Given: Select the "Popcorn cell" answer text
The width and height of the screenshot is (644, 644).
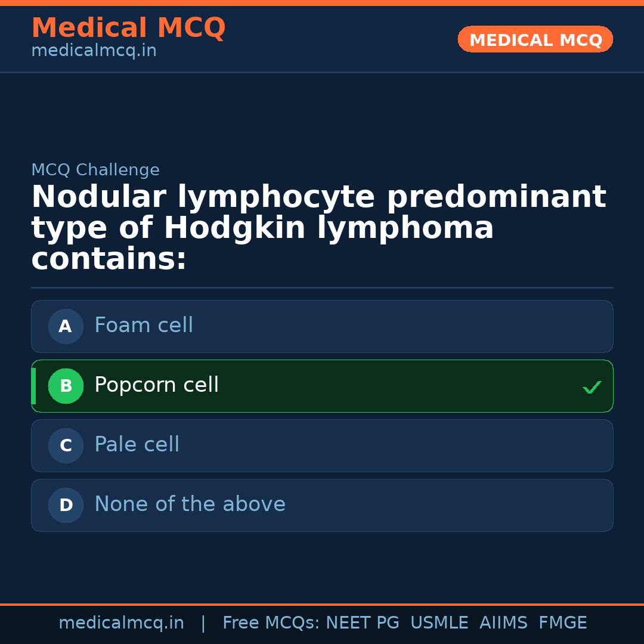Looking at the screenshot, I should tap(156, 385).
